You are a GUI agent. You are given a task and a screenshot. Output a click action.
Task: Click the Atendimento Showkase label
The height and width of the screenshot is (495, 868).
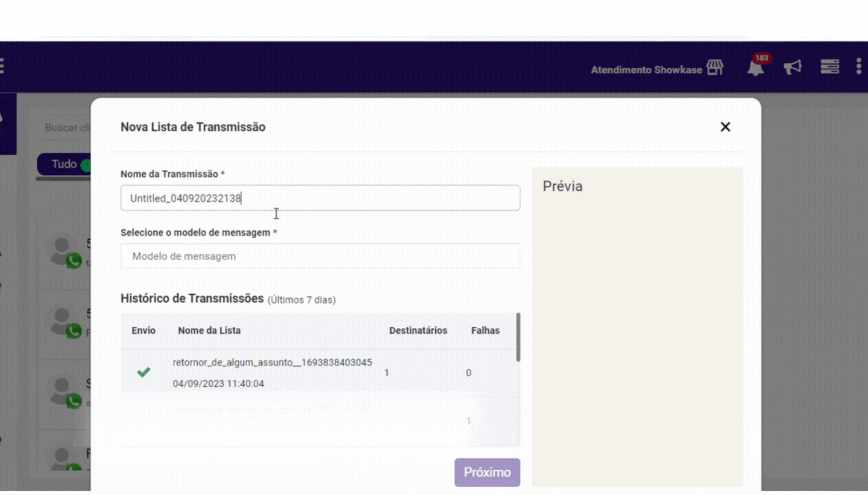[x=646, y=70]
